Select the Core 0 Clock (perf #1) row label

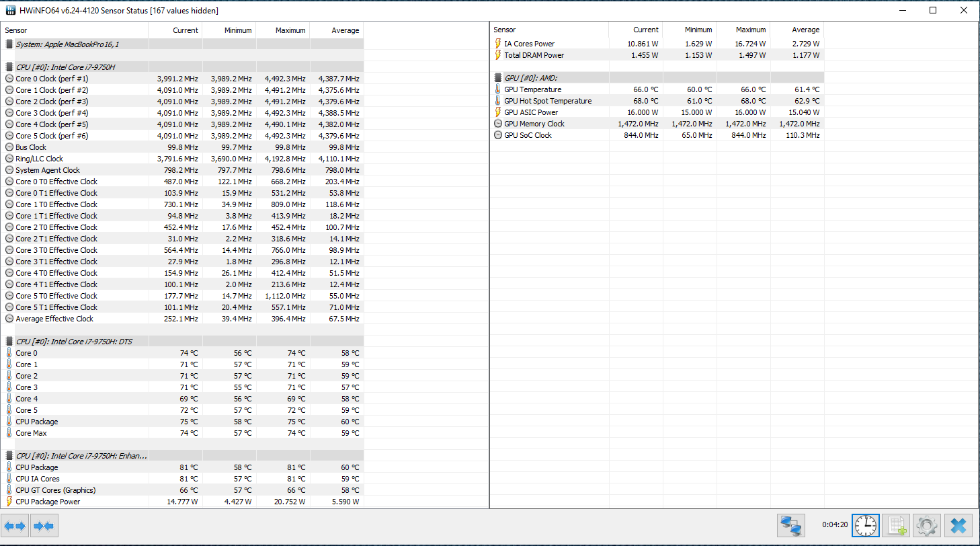pyautogui.click(x=52, y=79)
